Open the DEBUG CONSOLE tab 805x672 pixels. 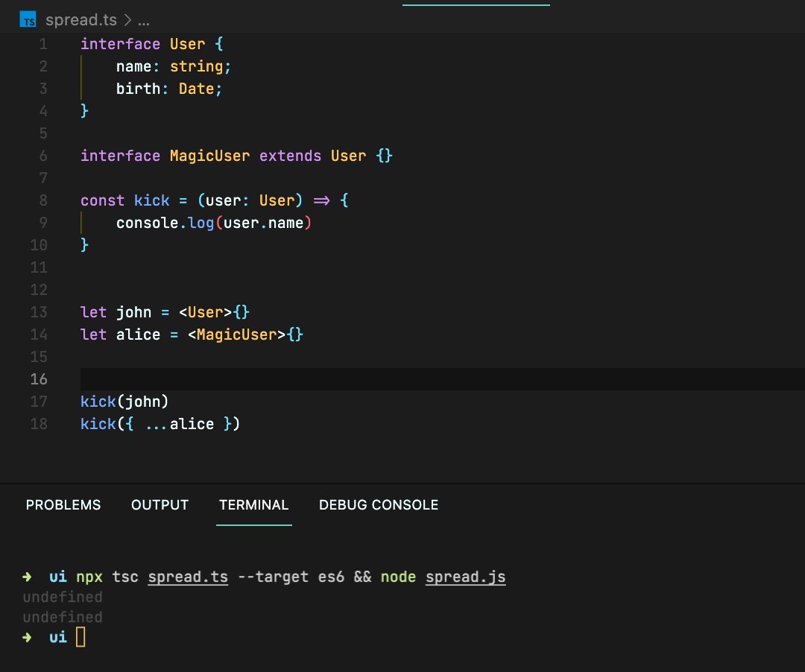[x=379, y=505]
